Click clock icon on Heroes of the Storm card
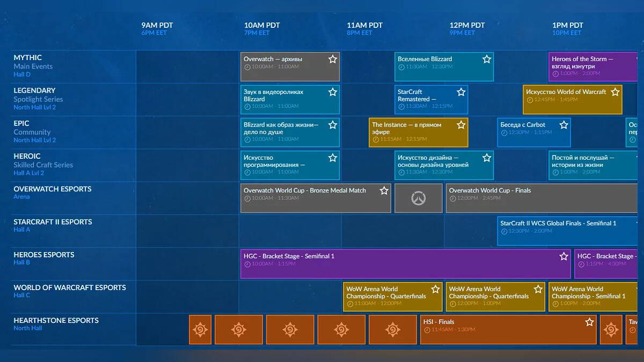The width and height of the screenshot is (644, 362). point(555,73)
